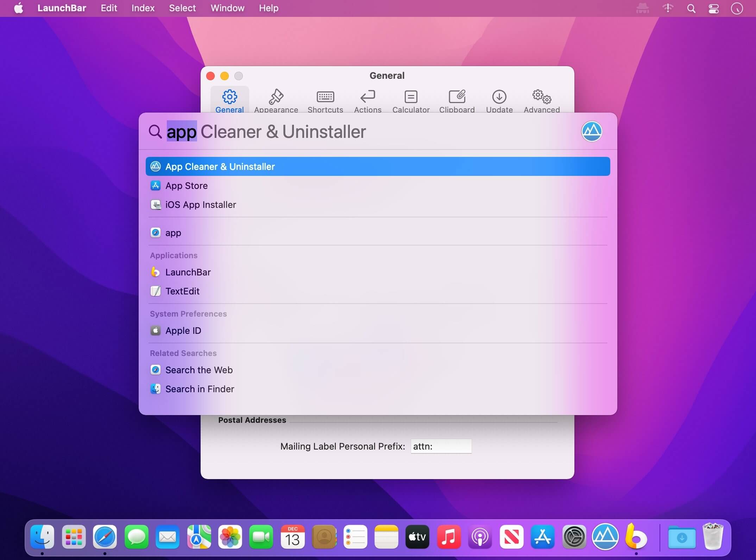This screenshot has height=560, width=756.
Task: Open Calendar from the Dock
Action: pos(293,537)
